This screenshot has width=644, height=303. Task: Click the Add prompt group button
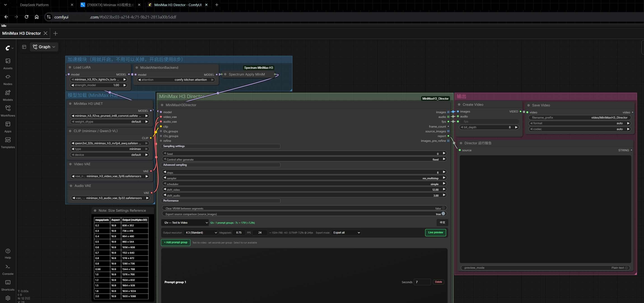pos(175,242)
